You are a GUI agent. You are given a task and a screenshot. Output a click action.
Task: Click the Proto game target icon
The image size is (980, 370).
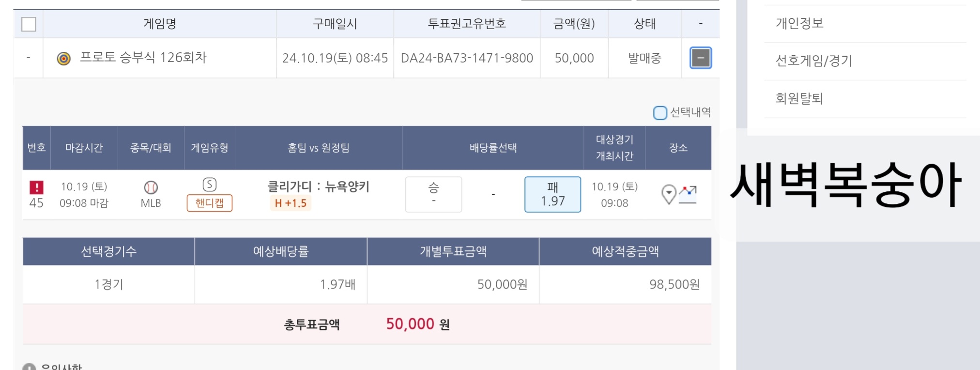[x=64, y=59]
